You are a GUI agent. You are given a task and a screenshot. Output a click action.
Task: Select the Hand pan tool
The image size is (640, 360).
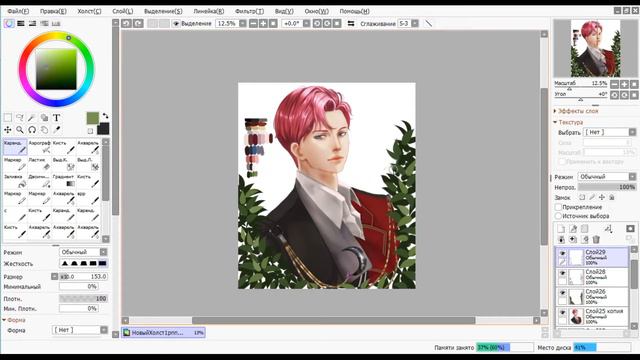click(x=44, y=130)
